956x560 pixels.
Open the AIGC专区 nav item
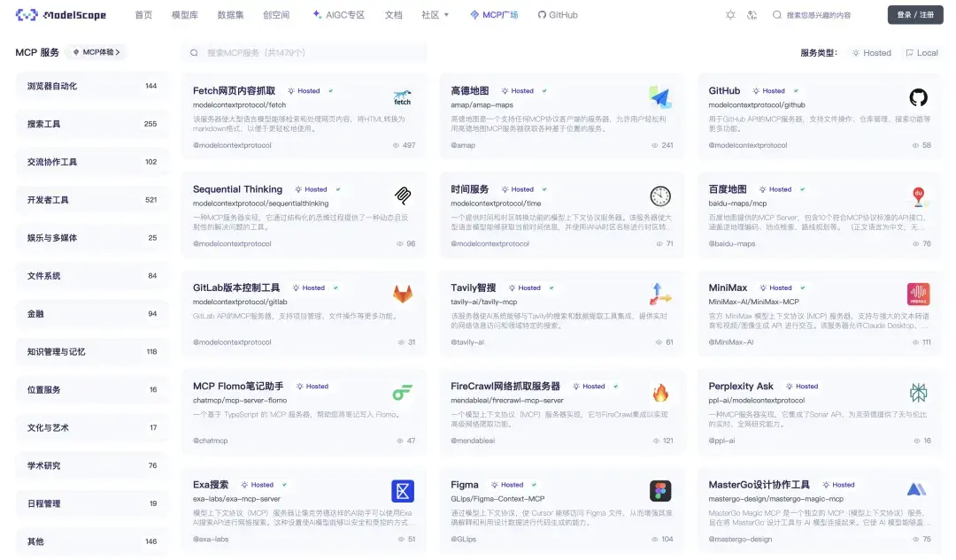pyautogui.click(x=338, y=15)
